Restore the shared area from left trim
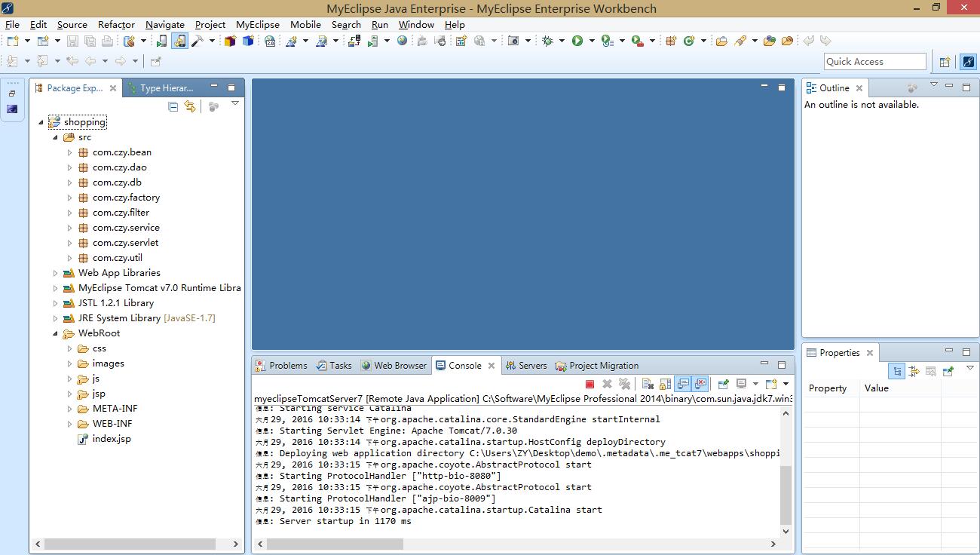Image resolution: width=980 pixels, height=555 pixels. click(12, 94)
